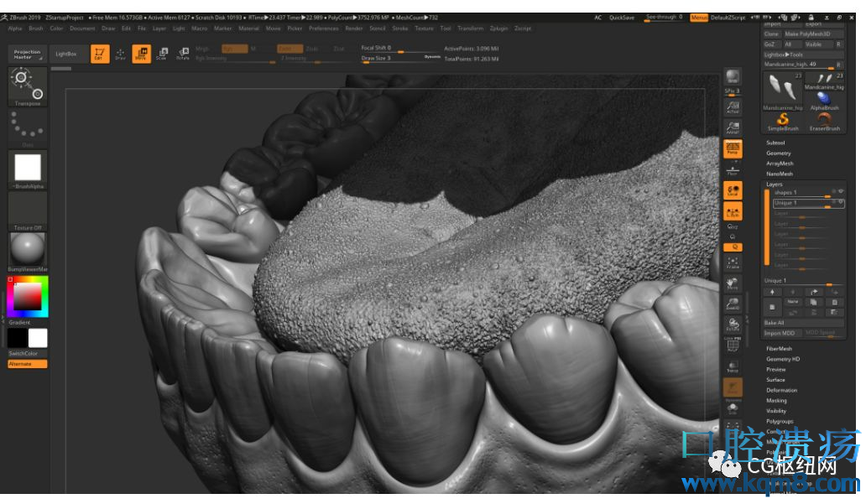Open the Document menu
This screenshot has height=504, width=866.
tap(83, 29)
